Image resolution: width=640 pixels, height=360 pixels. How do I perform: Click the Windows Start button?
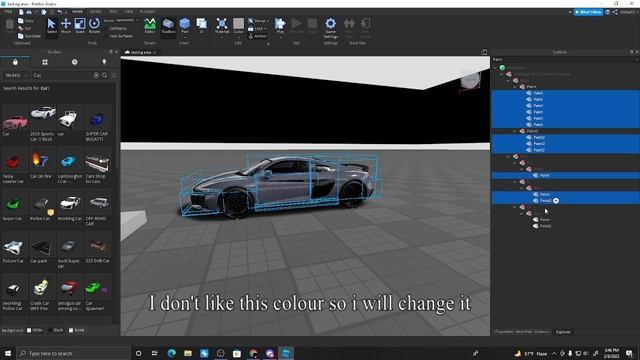click(8, 353)
